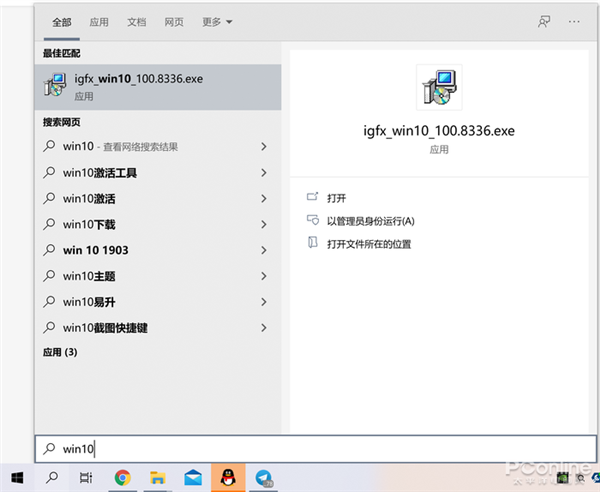The width and height of the screenshot is (600, 492).
Task: Click 打开 to launch the exe
Action: click(336, 198)
